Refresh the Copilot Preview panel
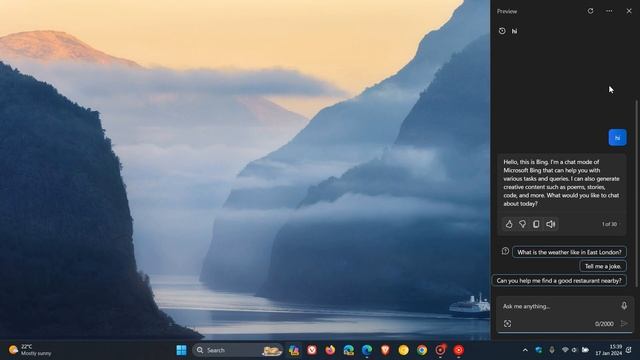The height and width of the screenshot is (360, 640). point(590,11)
